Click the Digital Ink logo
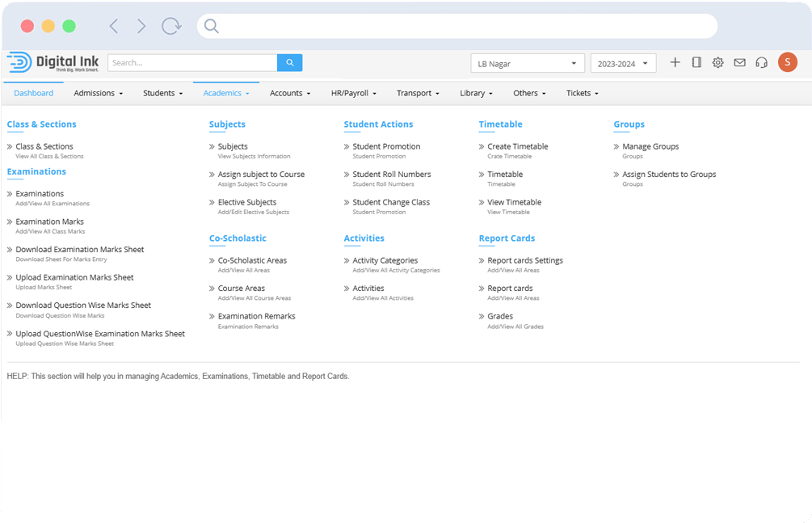Image resolution: width=812 pixels, height=523 pixels. tap(53, 62)
